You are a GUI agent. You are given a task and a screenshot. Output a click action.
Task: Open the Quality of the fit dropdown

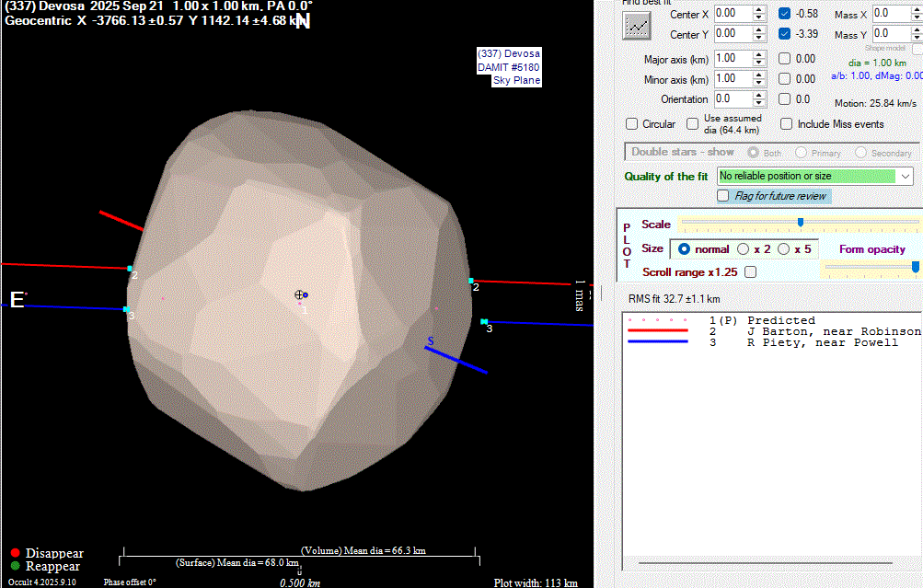906,176
